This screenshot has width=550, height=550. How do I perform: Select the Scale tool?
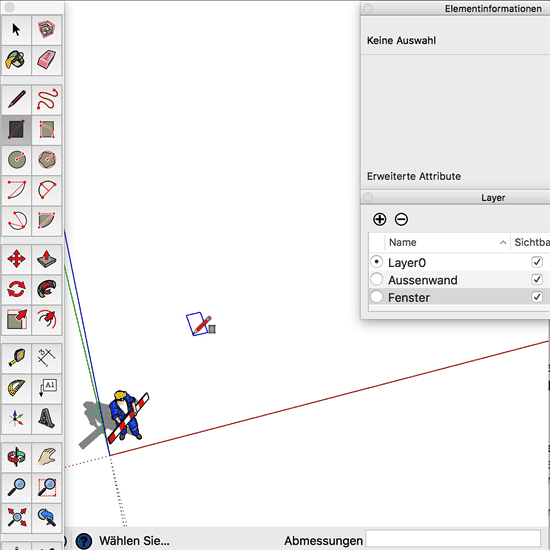point(16,320)
